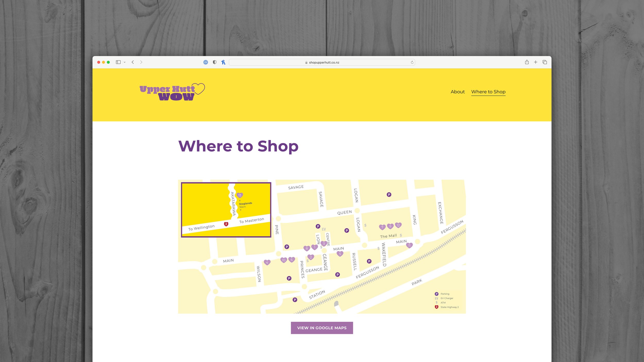Open the 1Password extension icon
Screen dimensions: 644x362
tap(206, 62)
